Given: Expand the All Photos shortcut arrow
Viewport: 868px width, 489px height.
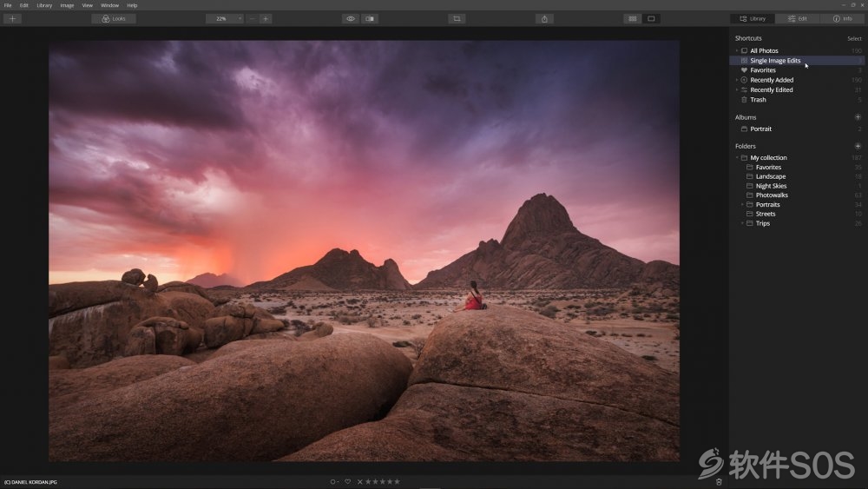Looking at the screenshot, I should pyautogui.click(x=737, y=51).
